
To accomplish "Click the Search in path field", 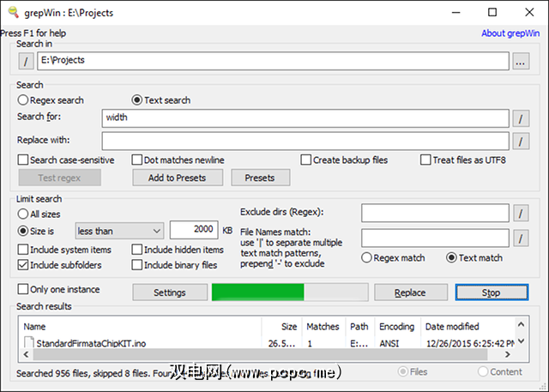I will (273, 61).
